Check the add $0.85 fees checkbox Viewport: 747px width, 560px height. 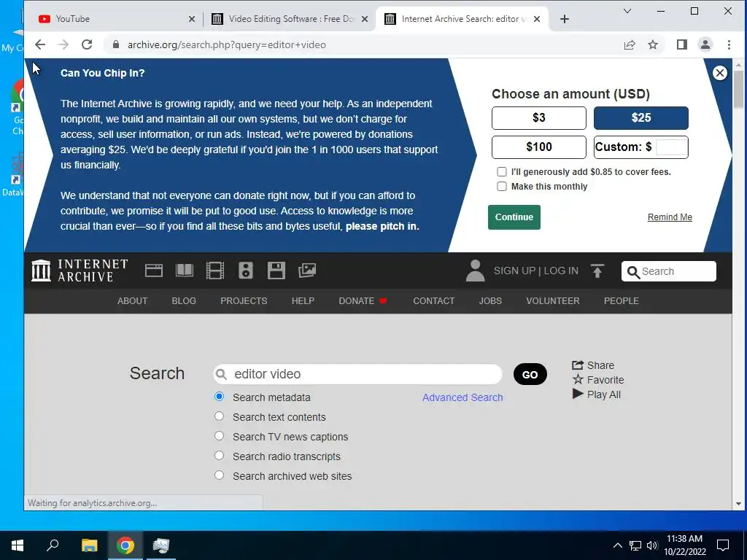point(502,172)
